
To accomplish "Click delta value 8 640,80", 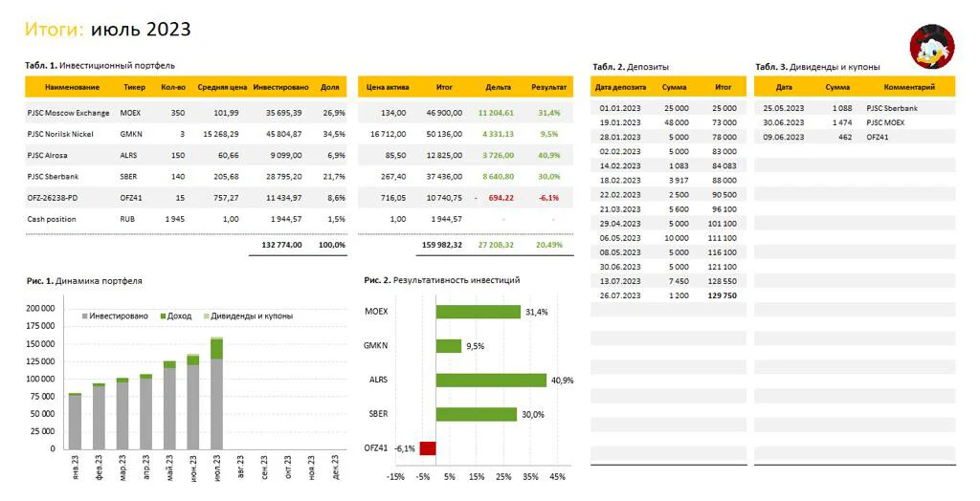I will (x=498, y=177).
